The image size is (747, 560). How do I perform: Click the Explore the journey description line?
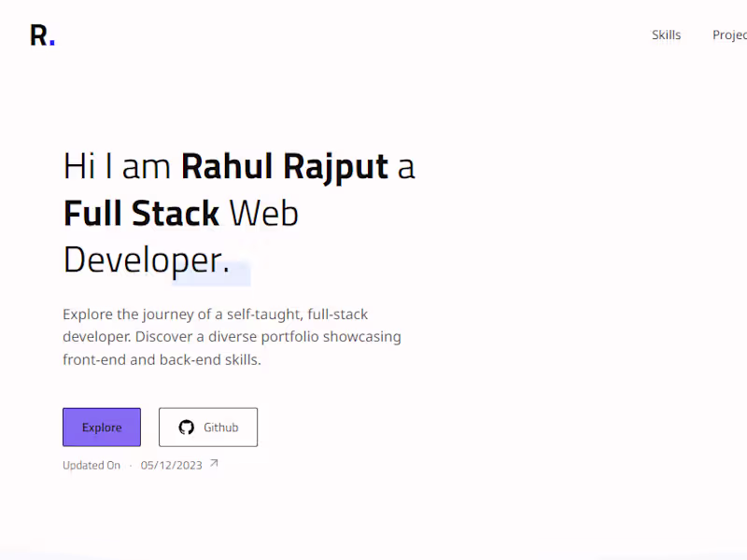[215, 315]
